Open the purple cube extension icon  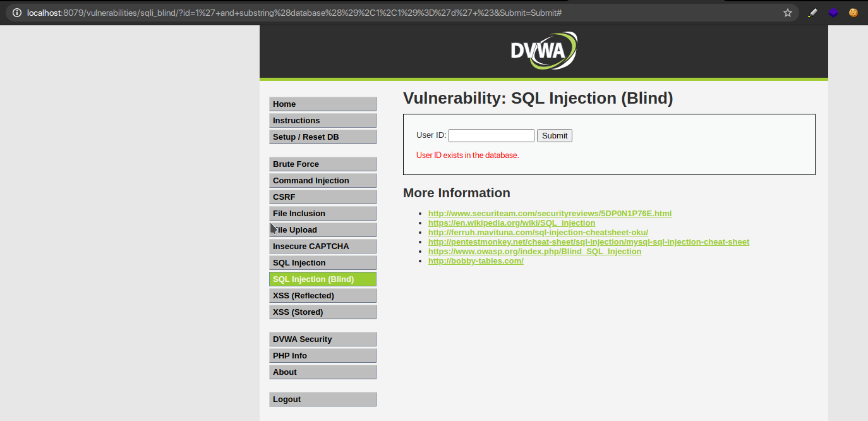click(x=833, y=13)
